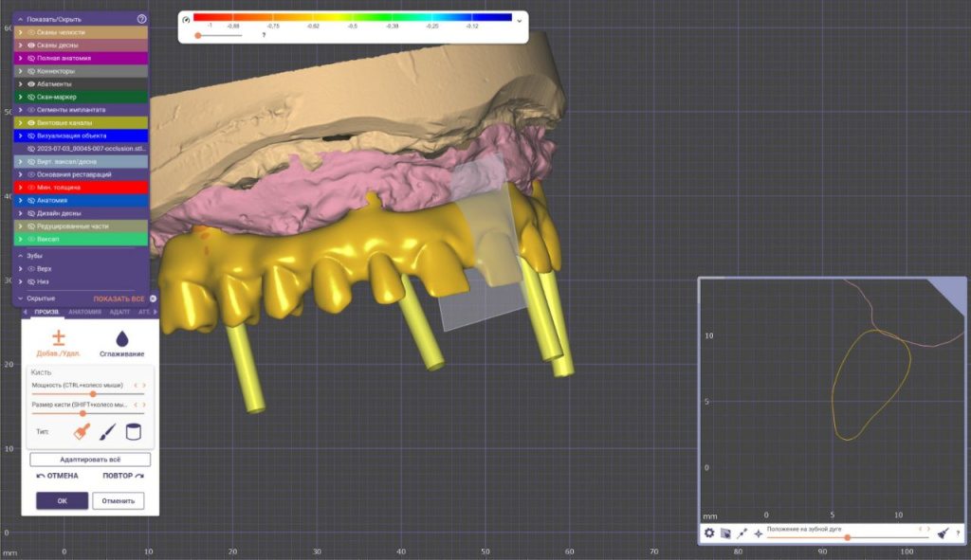Image resolution: width=971 pixels, height=560 pixels.
Task: Choose the cylinder brush type
Action: pos(134,432)
